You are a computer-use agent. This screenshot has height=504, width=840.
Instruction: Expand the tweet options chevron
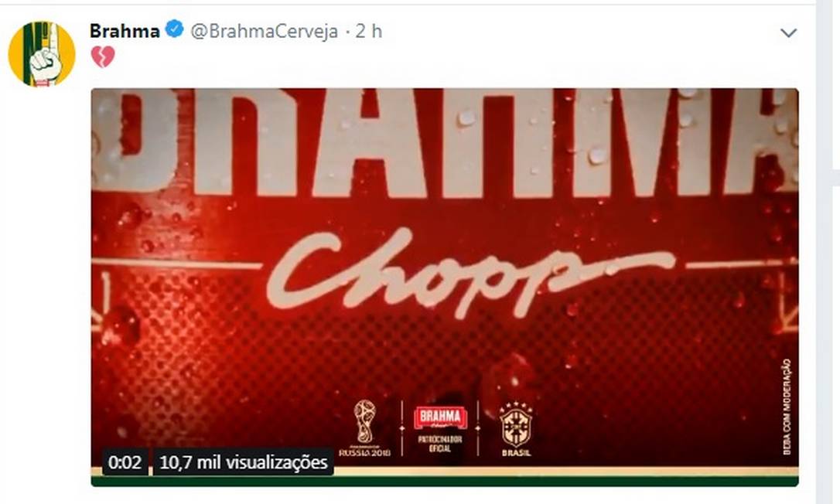click(x=789, y=33)
